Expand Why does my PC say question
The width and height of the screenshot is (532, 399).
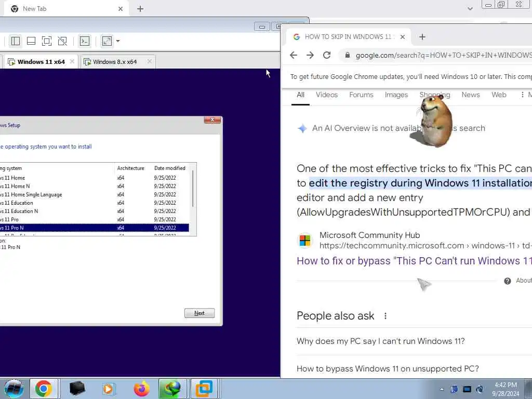pos(414,341)
